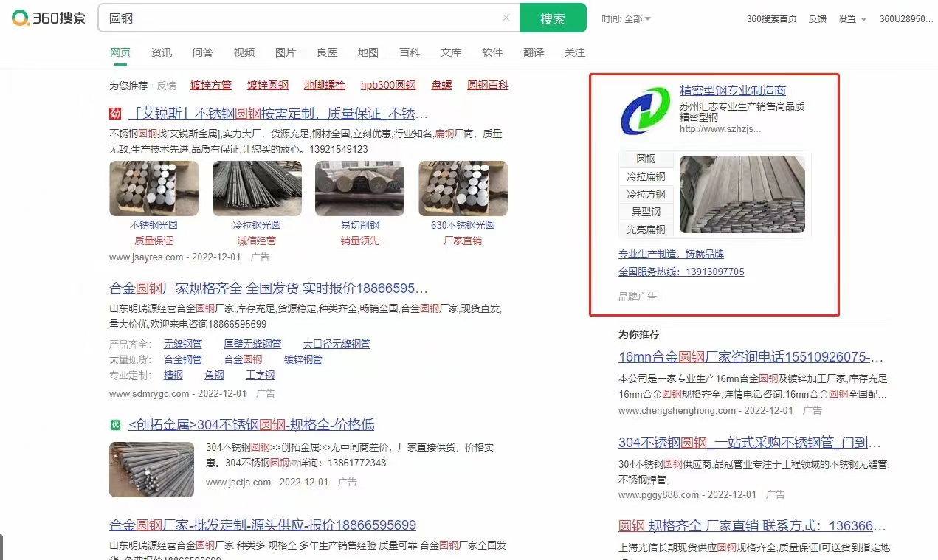The width and height of the screenshot is (938, 560).
Task: Click the 角钢 sublink
Action: coord(215,375)
